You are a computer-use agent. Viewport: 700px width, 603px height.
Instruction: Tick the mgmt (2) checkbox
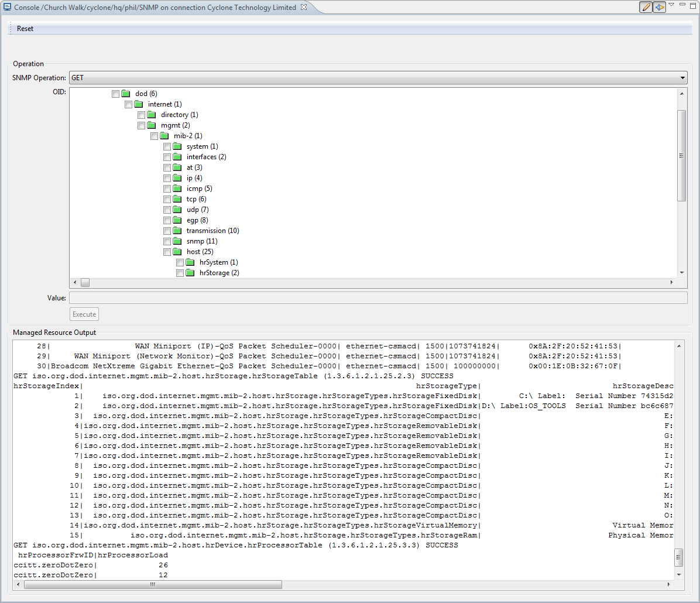142,125
